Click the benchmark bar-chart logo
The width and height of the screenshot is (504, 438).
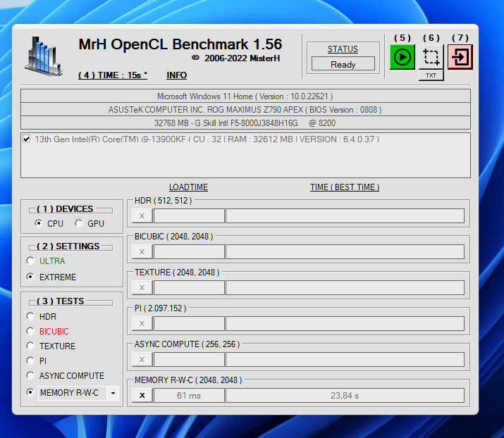[x=44, y=56]
